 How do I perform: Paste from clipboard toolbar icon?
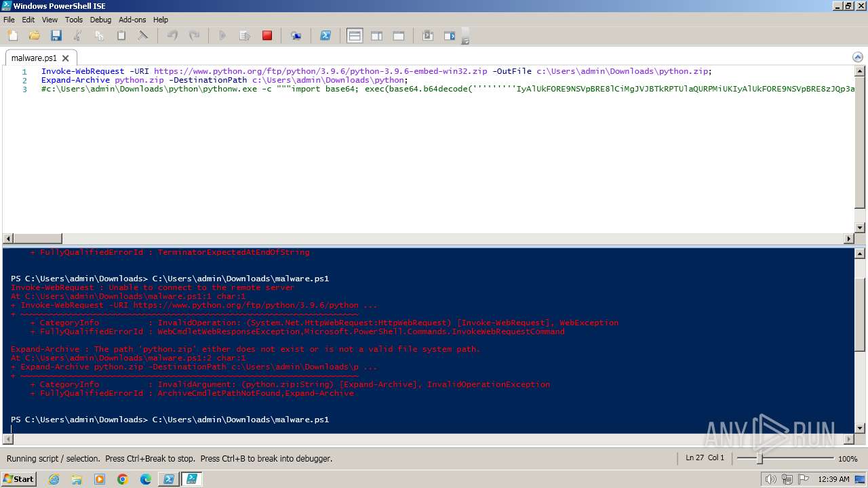pyautogui.click(x=121, y=35)
